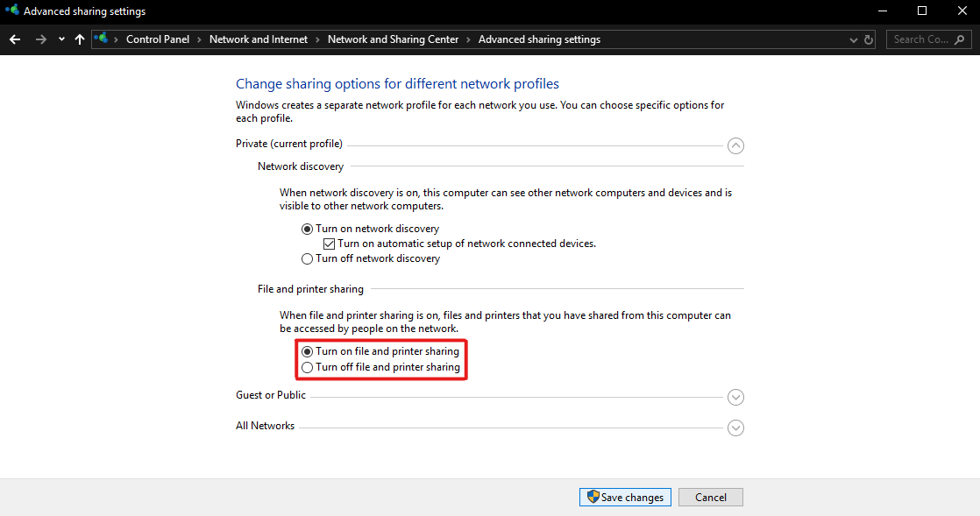This screenshot has width=980, height=516.
Task: Go to Network and Sharing Center breadcrumb
Action: click(393, 39)
